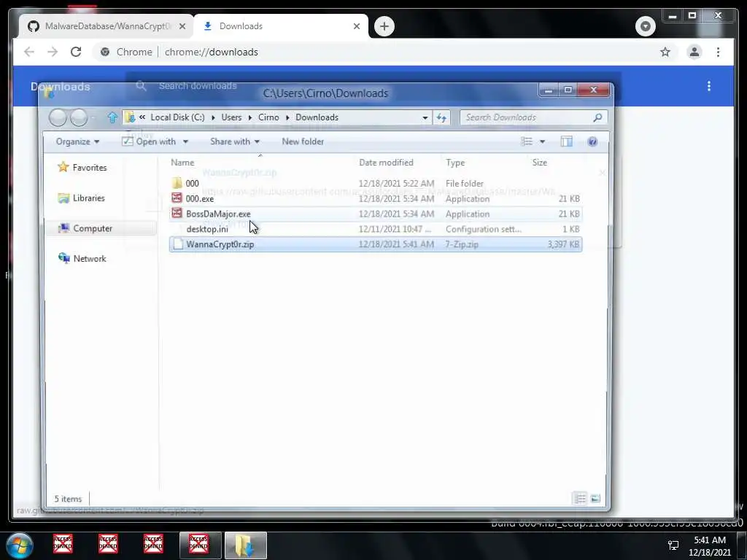Select Favorites in navigation pane
747x560 pixels.
pyautogui.click(x=82, y=167)
